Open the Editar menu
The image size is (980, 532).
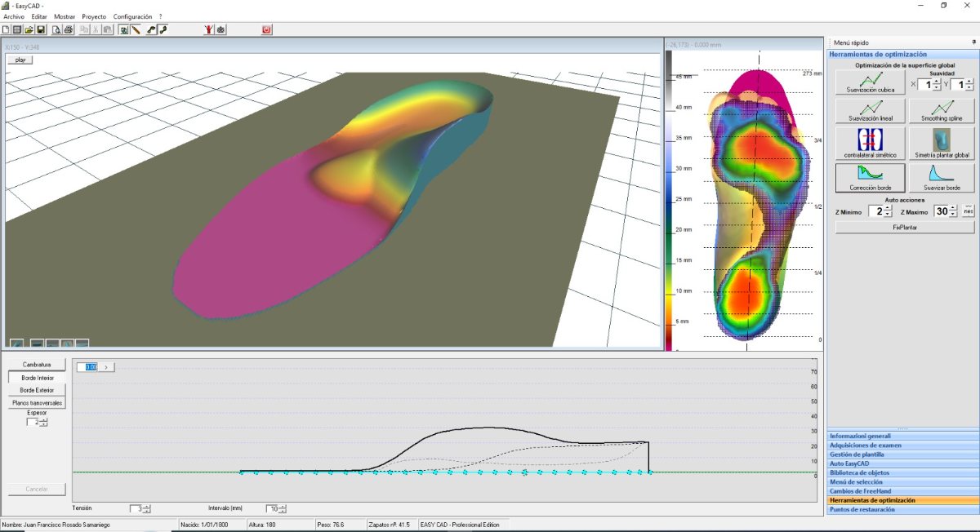[39, 16]
